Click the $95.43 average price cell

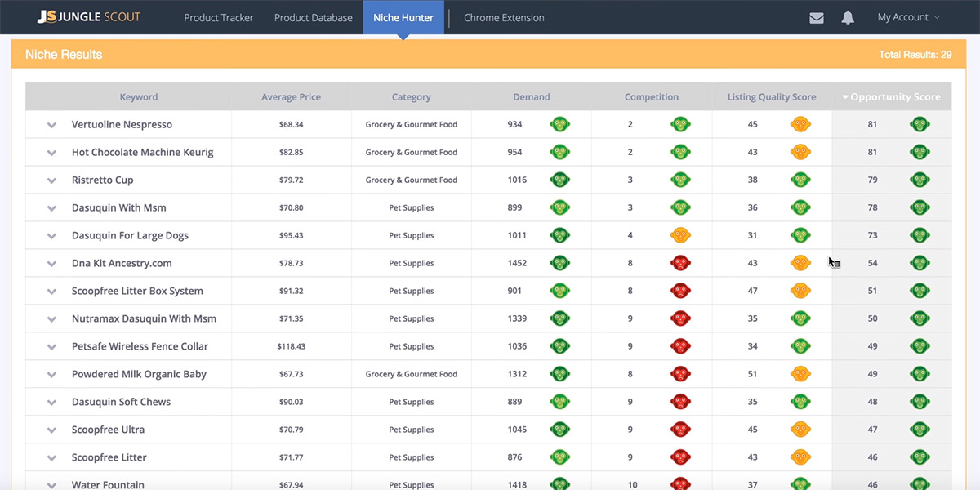pyautogui.click(x=291, y=235)
